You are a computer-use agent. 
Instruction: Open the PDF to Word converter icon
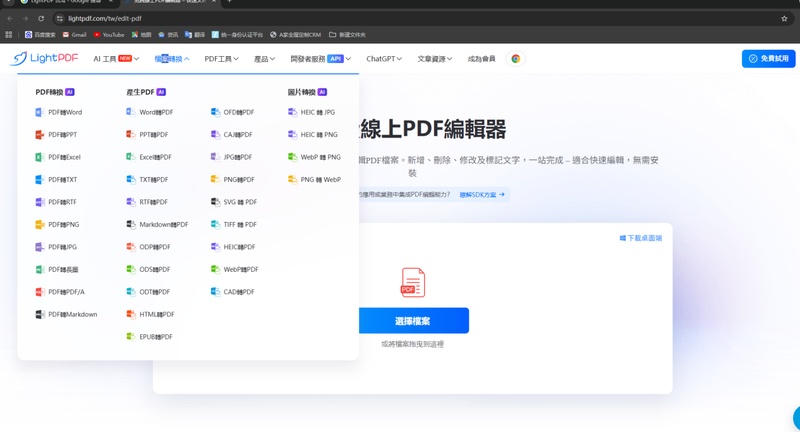coord(39,112)
